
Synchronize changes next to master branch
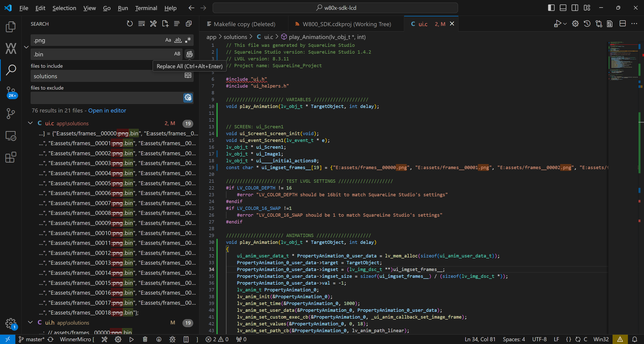[51, 339]
